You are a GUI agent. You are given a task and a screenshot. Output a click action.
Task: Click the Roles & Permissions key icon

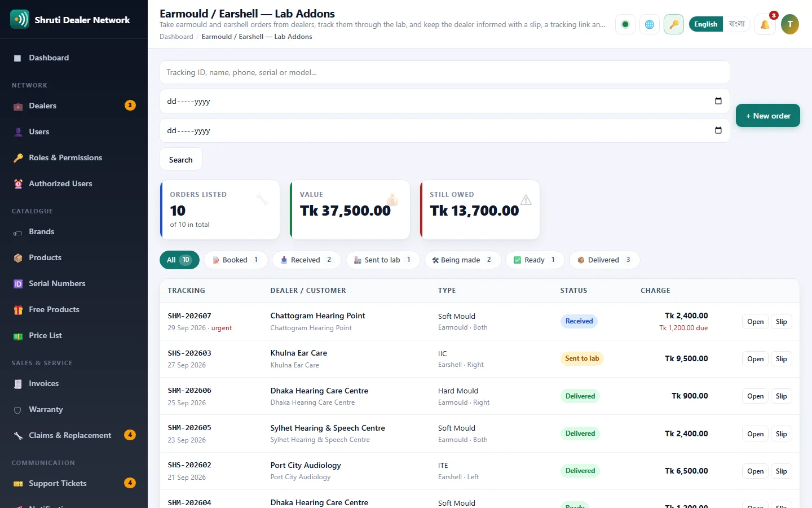18,158
